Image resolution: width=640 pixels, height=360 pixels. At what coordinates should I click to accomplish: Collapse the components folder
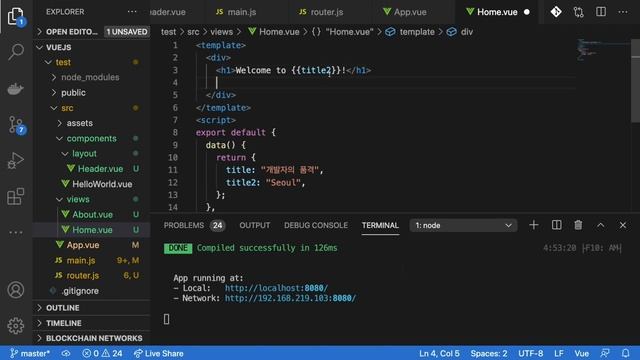[91, 138]
